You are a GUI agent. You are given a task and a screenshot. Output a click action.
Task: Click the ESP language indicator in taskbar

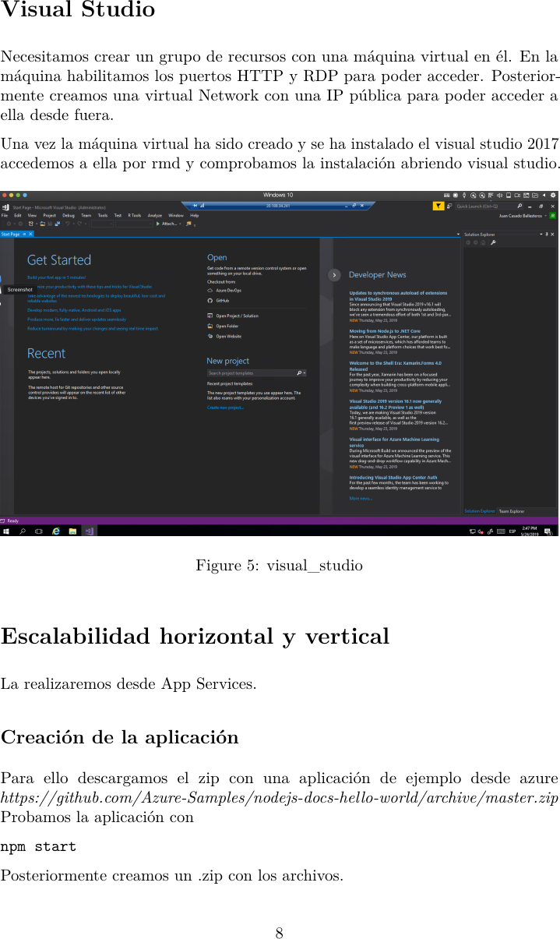pos(512,531)
